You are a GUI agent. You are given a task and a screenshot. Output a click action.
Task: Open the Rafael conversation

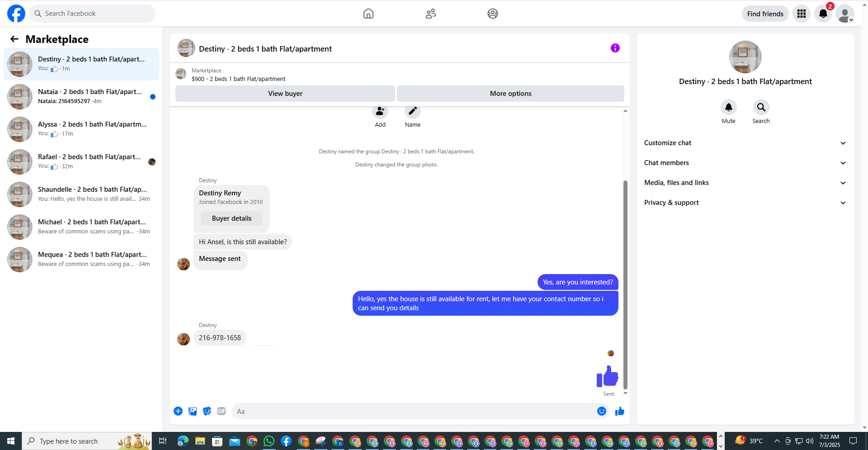click(81, 162)
